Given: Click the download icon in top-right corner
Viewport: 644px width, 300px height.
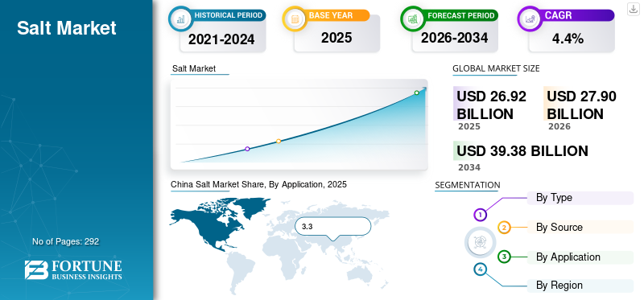Looking at the screenshot, I should (x=633, y=9).
